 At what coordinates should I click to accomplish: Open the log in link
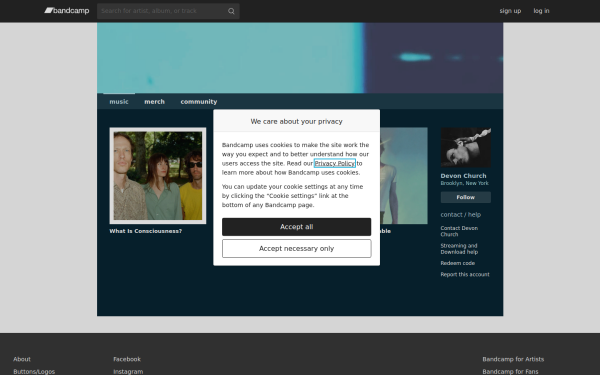pos(541,11)
